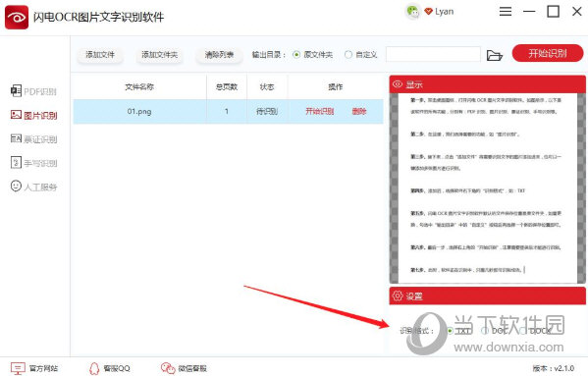588x376 pixels.
Task: Choose TXT recognition format
Action: pyautogui.click(x=450, y=331)
